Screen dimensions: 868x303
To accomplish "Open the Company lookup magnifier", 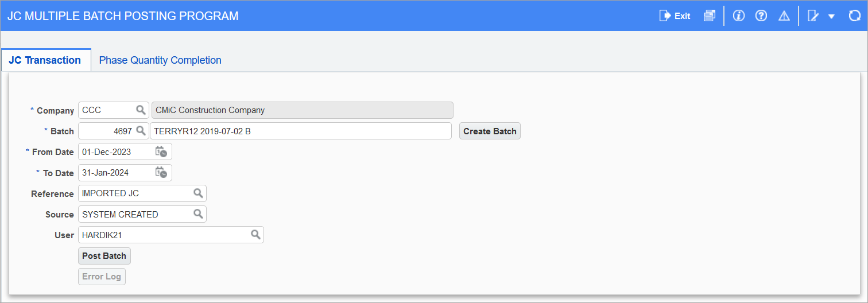I will 141,110.
